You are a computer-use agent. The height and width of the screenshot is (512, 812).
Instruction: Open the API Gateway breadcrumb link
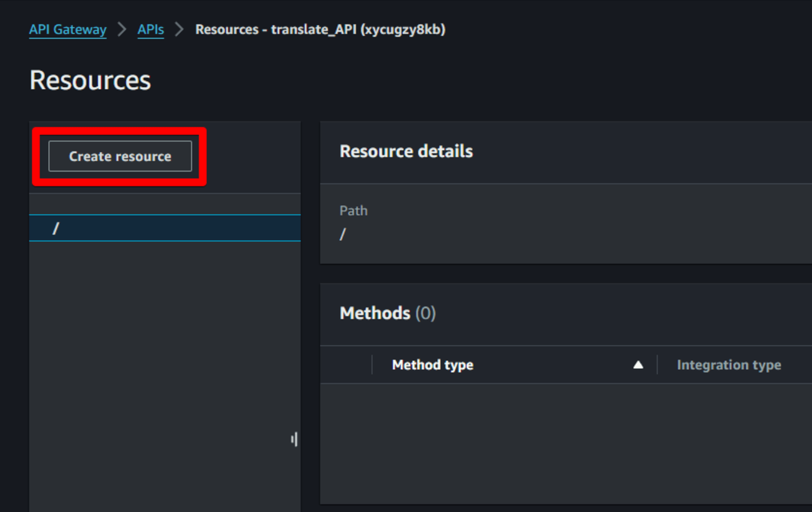(x=68, y=30)
